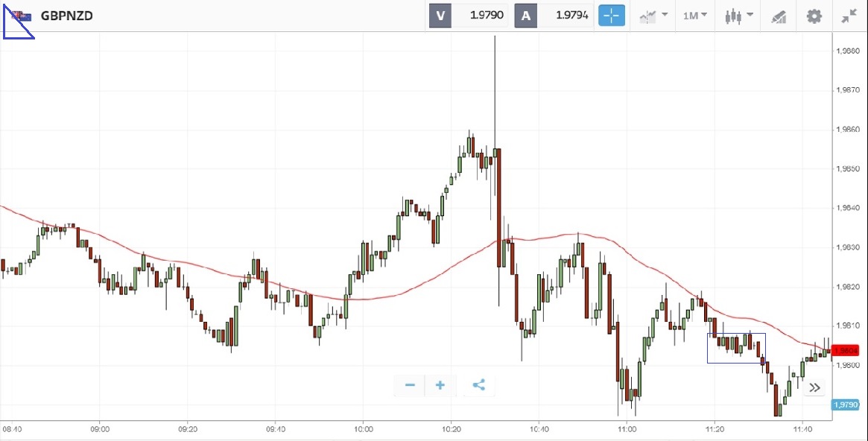Click the GBPNZD symbol name
Viewport: 868px width, 441px height.
pyautogui.click(x=67, y=16)
